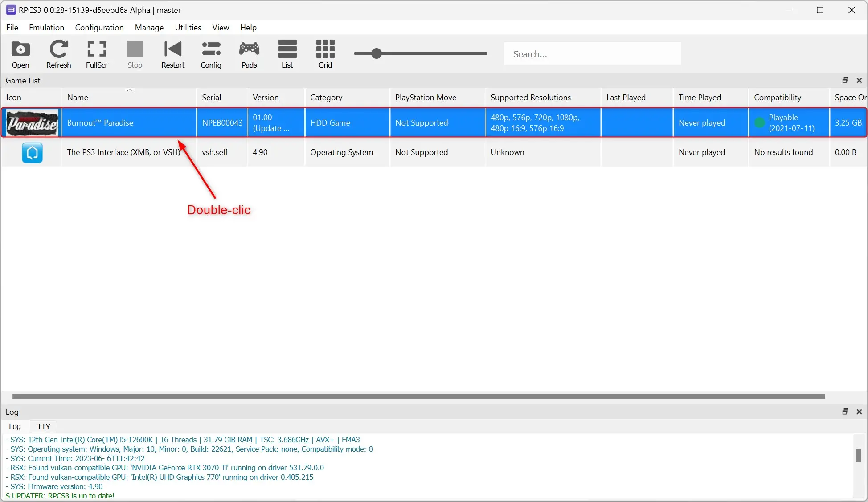Click the Operating System category cell

pos(347,152)
